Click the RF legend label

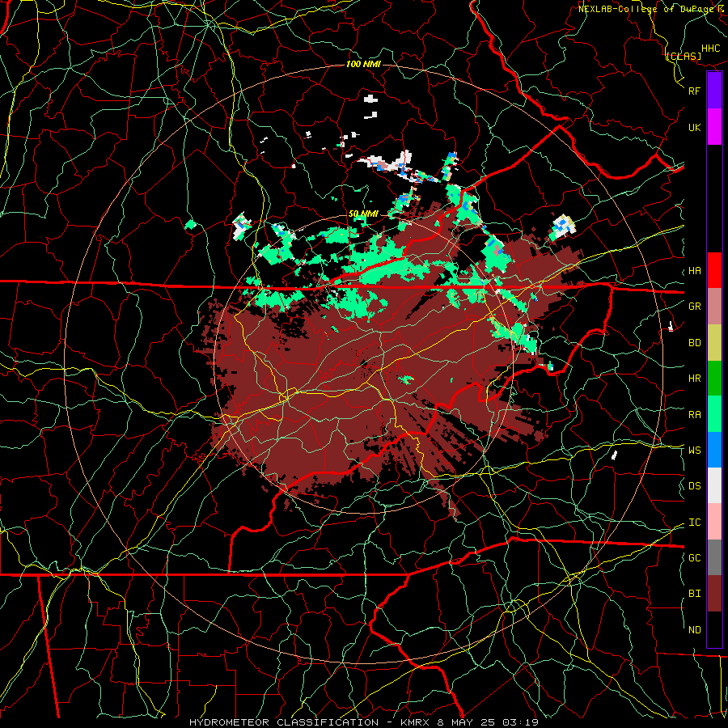click(x=694, y=91)
